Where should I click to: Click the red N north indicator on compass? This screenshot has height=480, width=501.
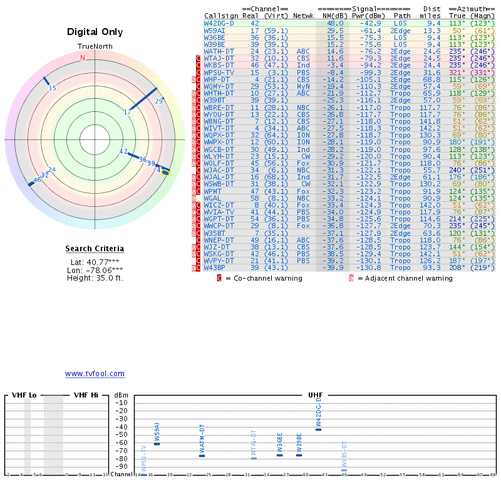[82, 57]
